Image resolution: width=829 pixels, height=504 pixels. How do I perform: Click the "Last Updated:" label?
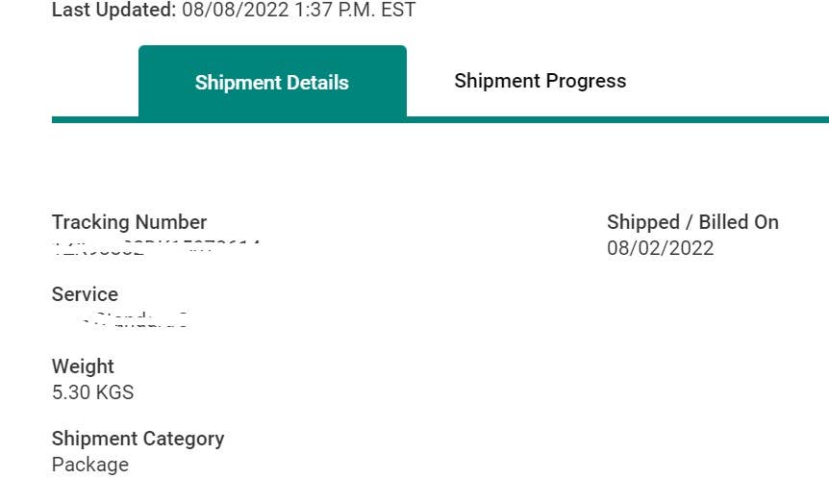(113, 11)
